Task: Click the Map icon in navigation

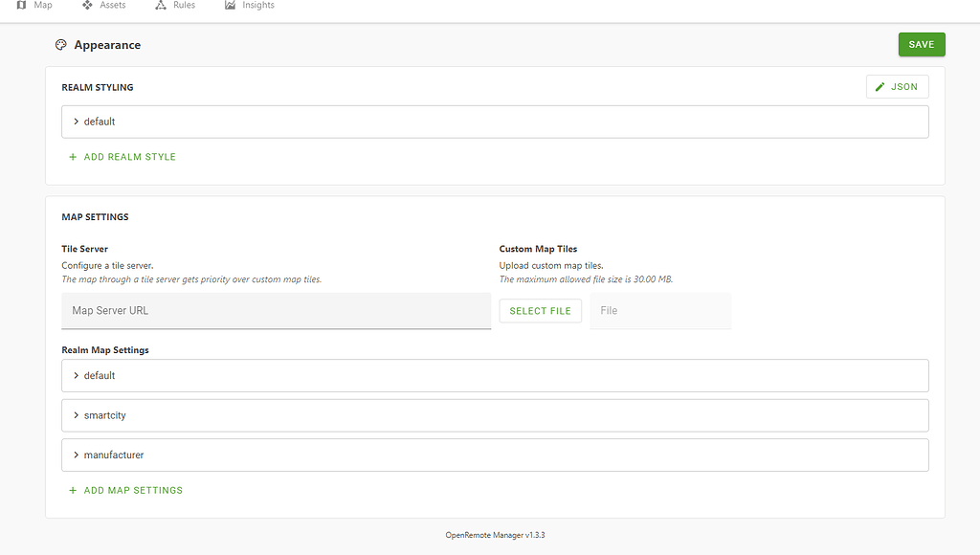Action: (21, 5)
